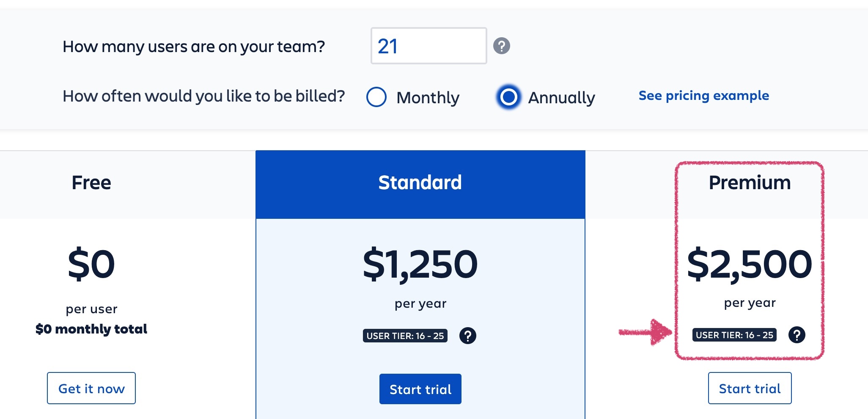Select the Free plan heading

(x=91, y=183)
